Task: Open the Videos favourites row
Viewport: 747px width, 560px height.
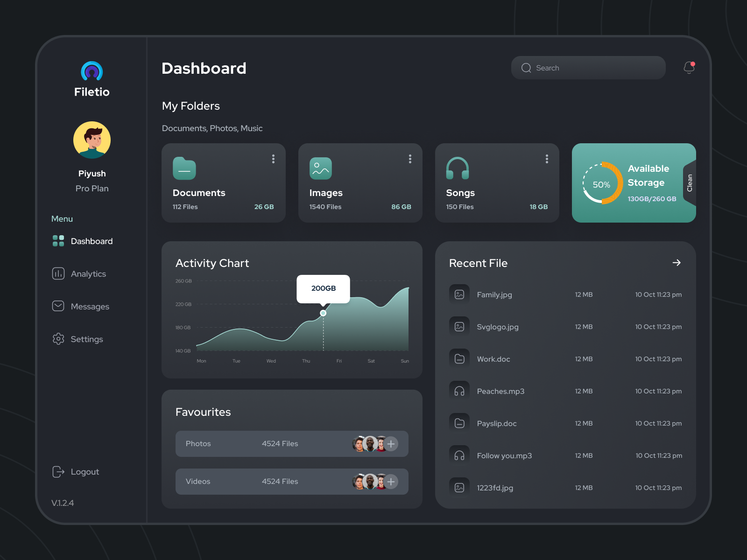Action: [x=292, y=482]
